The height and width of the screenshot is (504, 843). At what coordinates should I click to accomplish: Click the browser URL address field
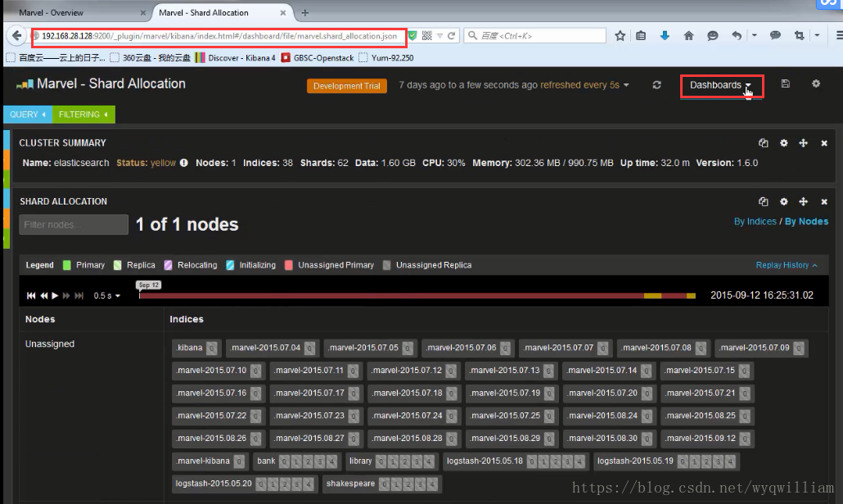tap(219, 36)
